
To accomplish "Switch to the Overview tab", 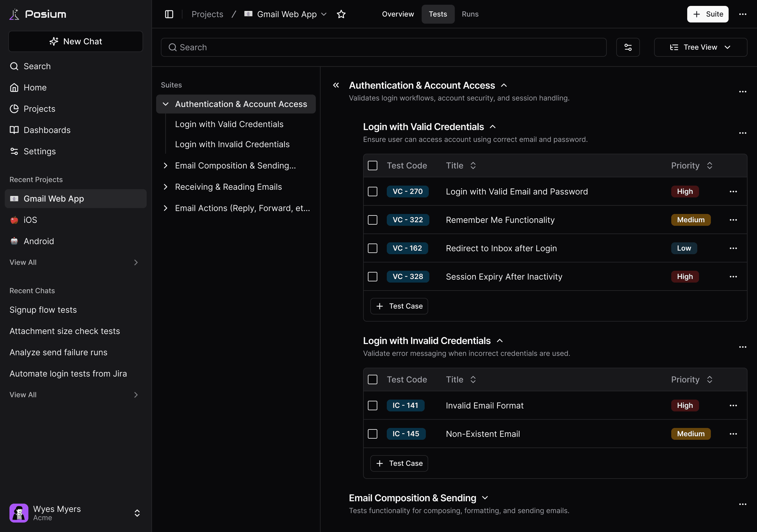I will click(x=398, y=14).
